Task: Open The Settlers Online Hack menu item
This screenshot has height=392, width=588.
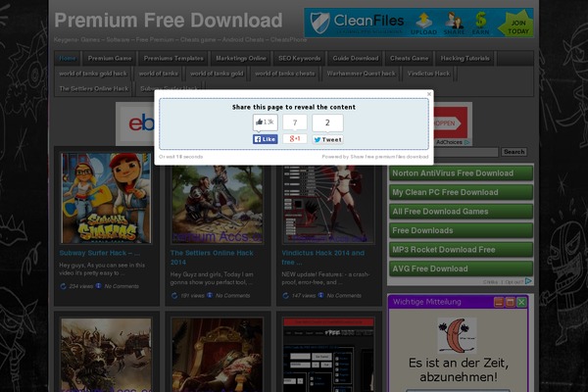Action: click(94, 88)
